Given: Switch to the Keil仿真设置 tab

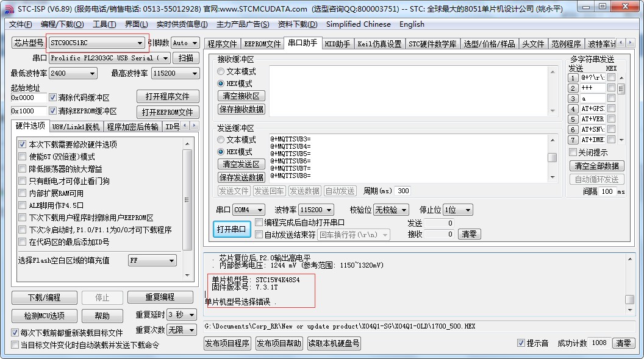Looking at the screenshot, I should [379, 44].
